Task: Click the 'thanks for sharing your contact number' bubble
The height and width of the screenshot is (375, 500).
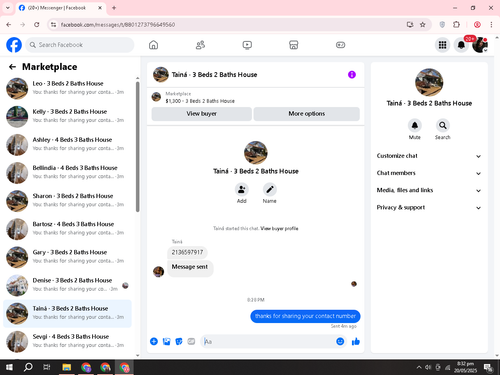Action: point(305,316)
